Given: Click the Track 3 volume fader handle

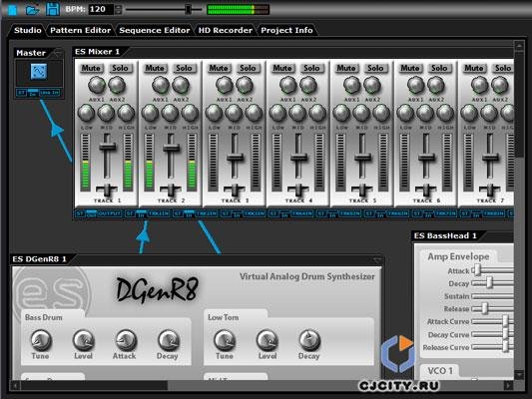Looking at the screenshot, I should click(x=235, y=157).
